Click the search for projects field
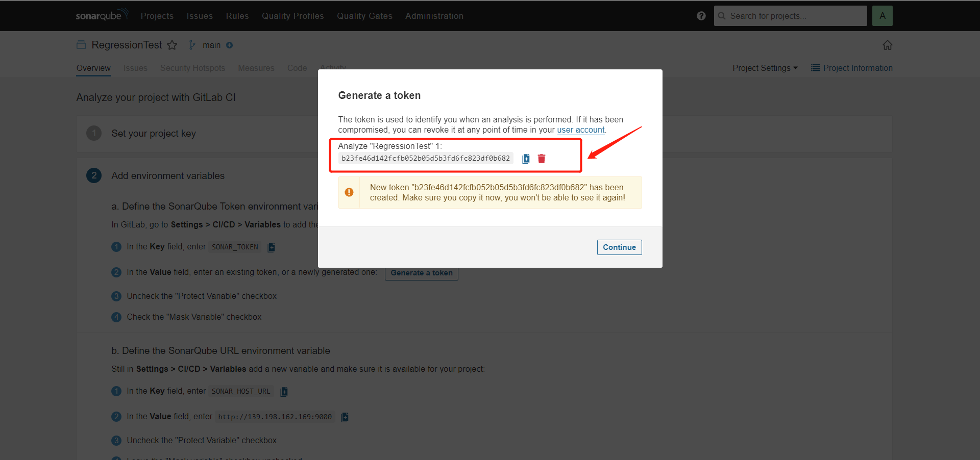This screenshot has width=980, height=460. click(x=790, y=16)
